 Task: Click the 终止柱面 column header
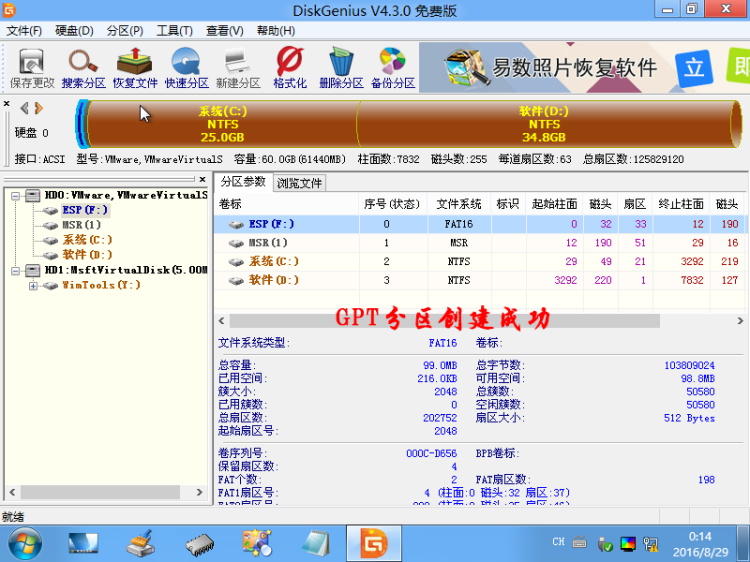pos(681,204)
